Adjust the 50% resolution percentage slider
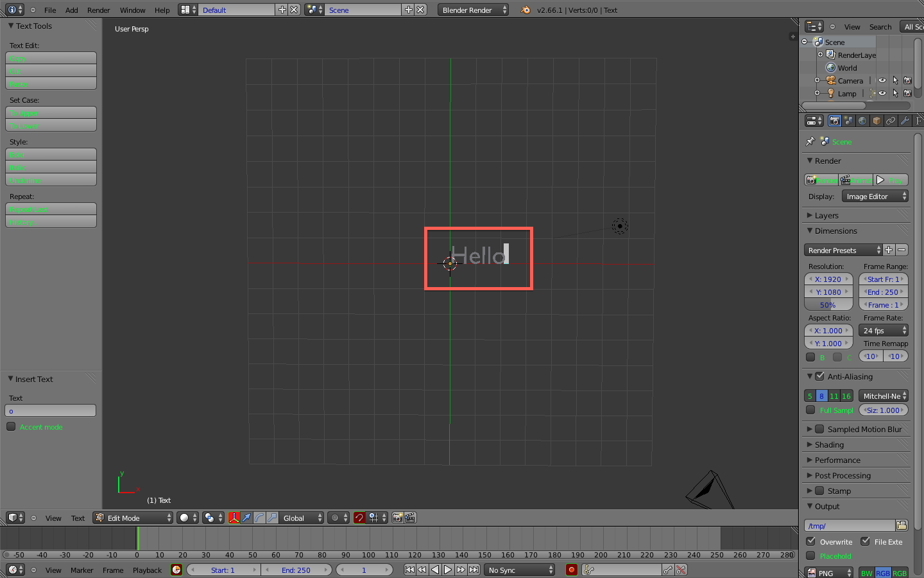This screenshot has width=924, height=578. pyautogui.click(x=828, y=304)
